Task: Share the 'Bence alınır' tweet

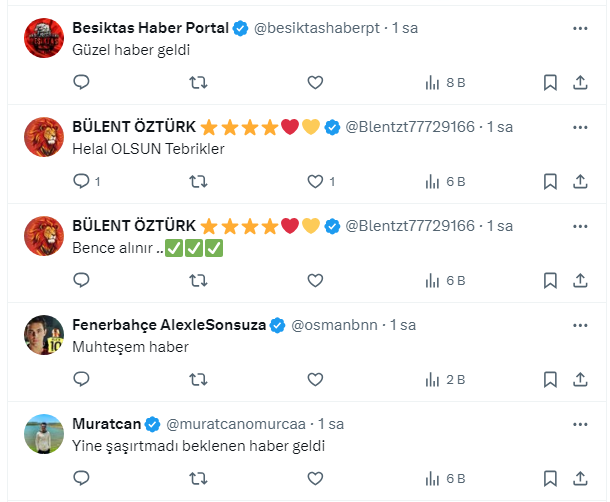Action: [x=580, y=280]
